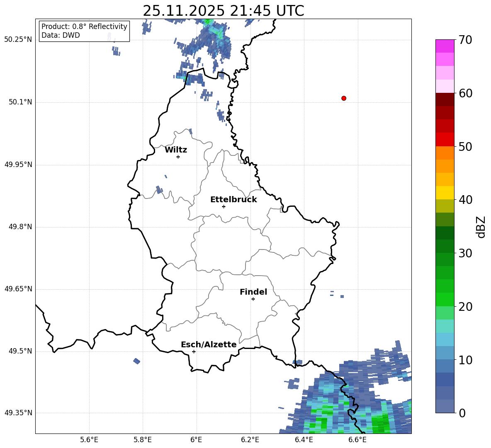Click the Findel station cross marker
Image resolution: width=491 pixels, height=448 pixels.
(x=253, y=299)
